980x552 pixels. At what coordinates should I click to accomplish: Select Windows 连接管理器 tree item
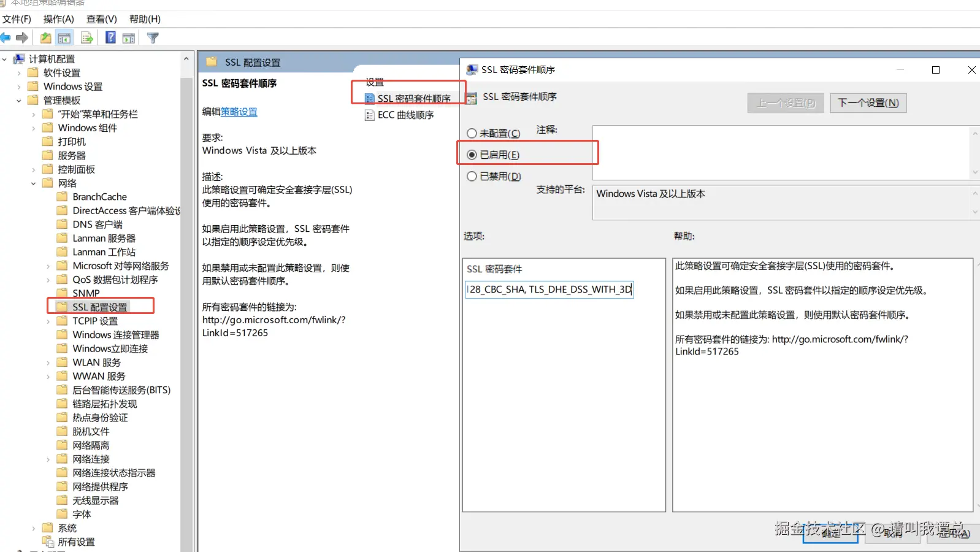point(116,334)
